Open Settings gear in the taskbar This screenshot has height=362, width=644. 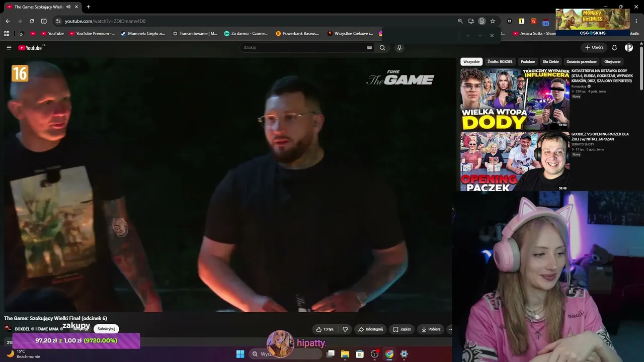(404, 354)
